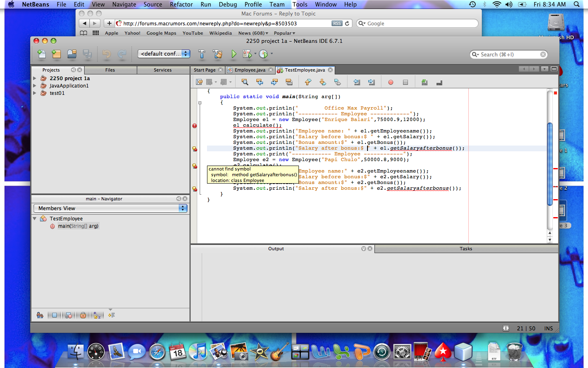Expand the test01 project node
Viewport: 588px width, 368px height.
tap(35, 93)
